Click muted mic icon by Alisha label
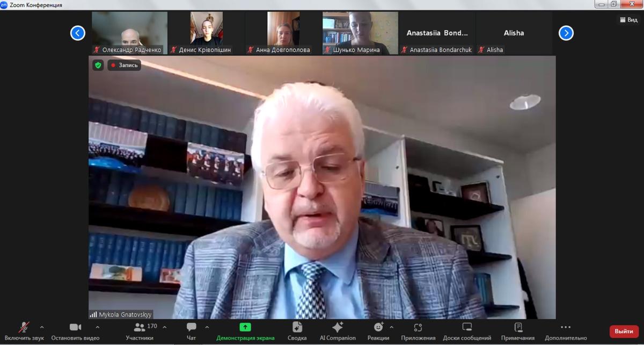Image resolution: width=644 pixels, height=345 pixels. pos(481,49)
